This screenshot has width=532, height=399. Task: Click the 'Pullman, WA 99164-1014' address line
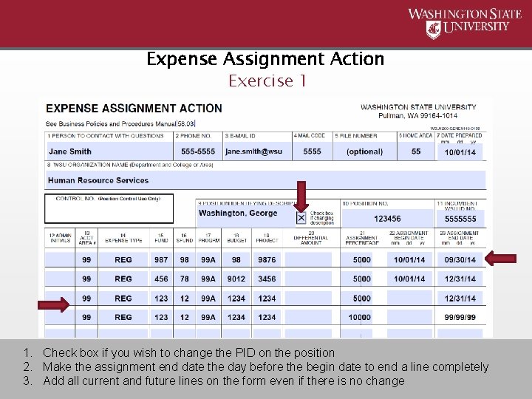(x=418, y=116)
